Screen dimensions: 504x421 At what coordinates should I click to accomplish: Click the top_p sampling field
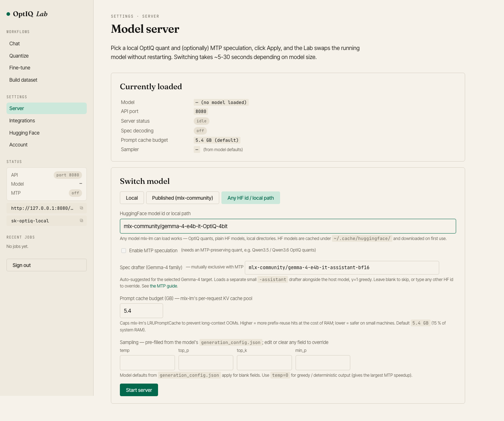click(x=206, y=363)
